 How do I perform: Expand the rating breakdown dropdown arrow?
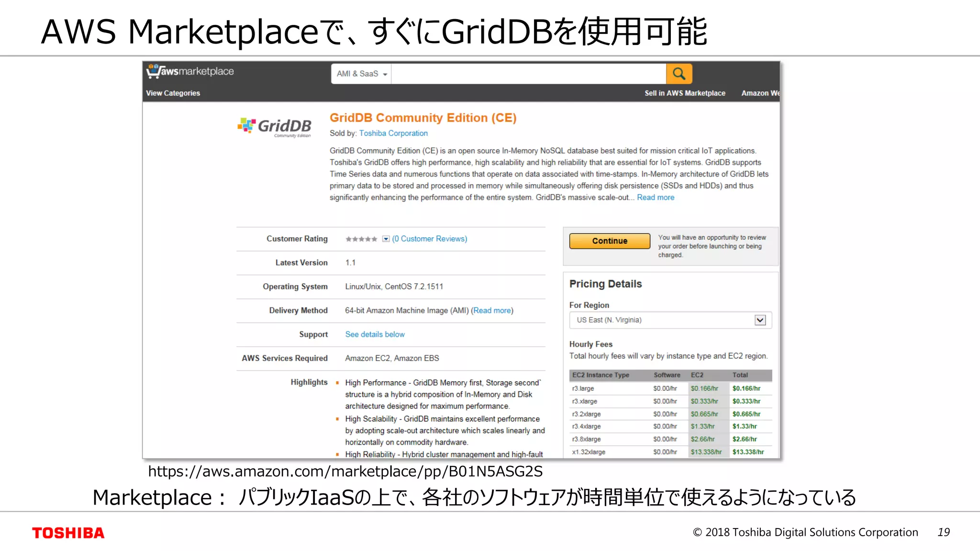click(386, 239)
